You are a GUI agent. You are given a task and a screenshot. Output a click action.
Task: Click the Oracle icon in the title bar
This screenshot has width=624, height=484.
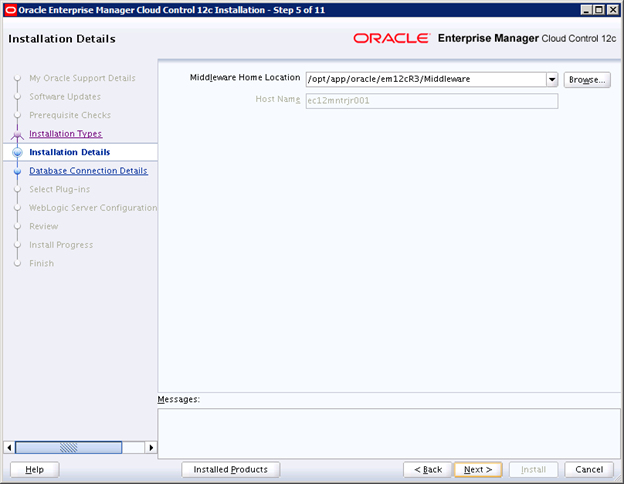click(10, 10)
